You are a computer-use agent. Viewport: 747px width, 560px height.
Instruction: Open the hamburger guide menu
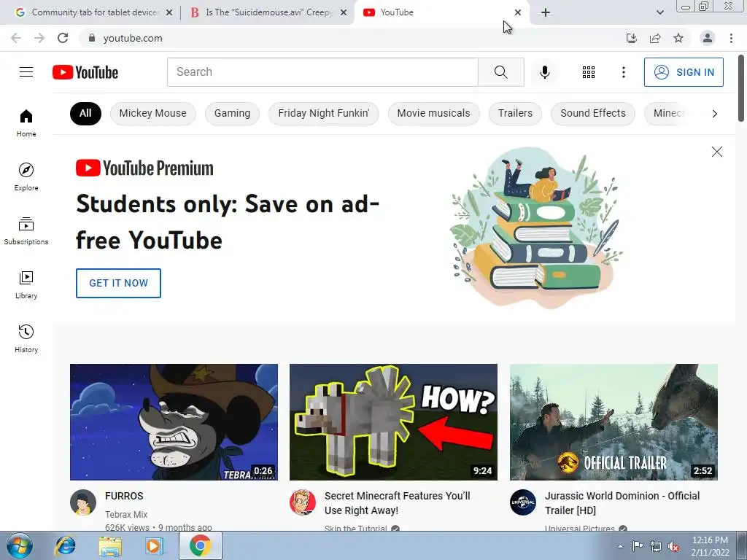coord(26,72)
